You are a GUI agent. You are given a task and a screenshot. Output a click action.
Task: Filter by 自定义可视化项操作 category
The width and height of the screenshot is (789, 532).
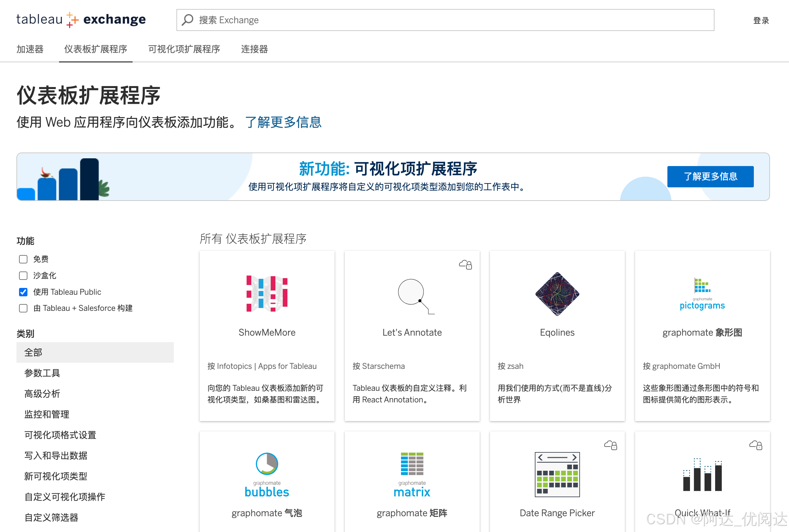click(95, 497)
